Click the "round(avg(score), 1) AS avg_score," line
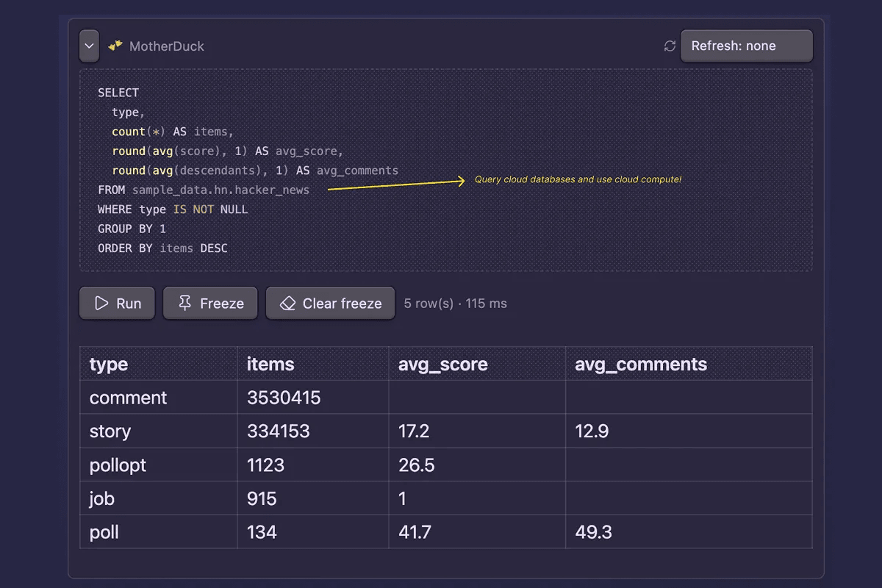 pyautogui.click(x=228, y=151)
